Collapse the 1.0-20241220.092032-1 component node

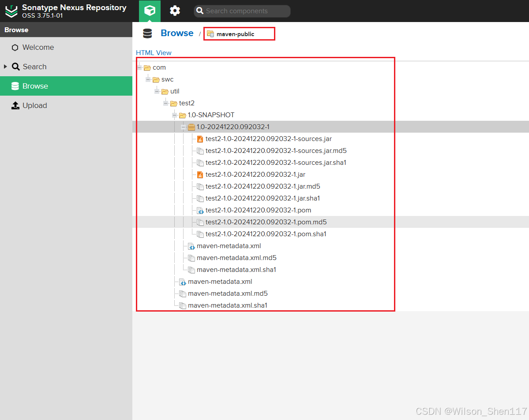pos(183,127)
